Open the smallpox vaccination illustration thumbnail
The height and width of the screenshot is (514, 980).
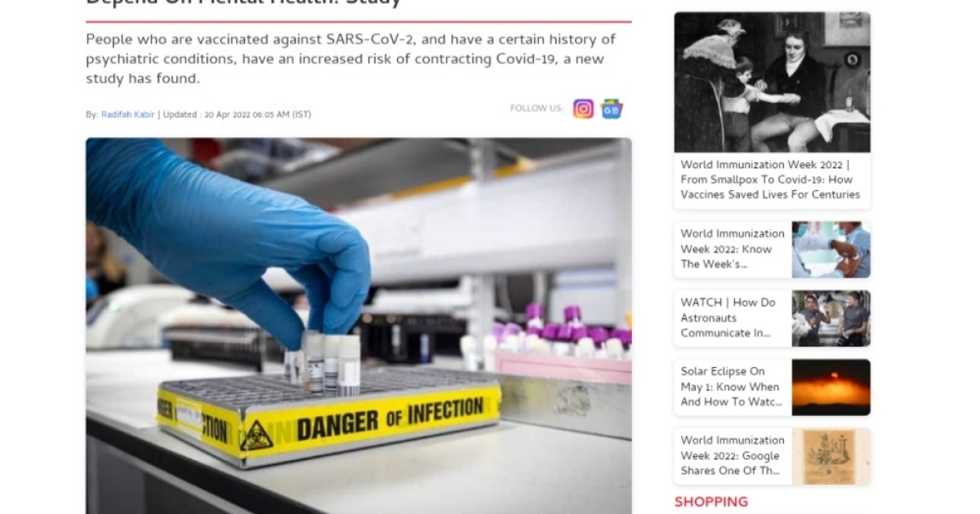pyautogui.click(x=772, y=82)
